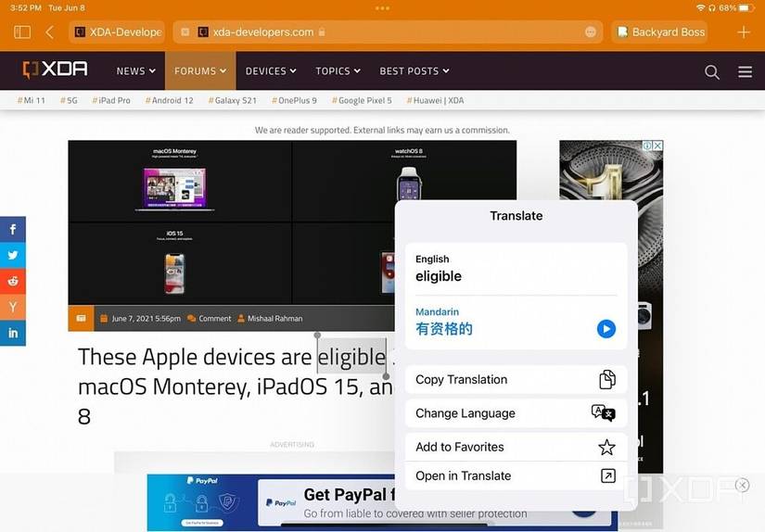Open the #Google Pixel 5 tag link
The height and width of the screenshot is (532, 765).
pyautogui.click(x=362, y=100)
